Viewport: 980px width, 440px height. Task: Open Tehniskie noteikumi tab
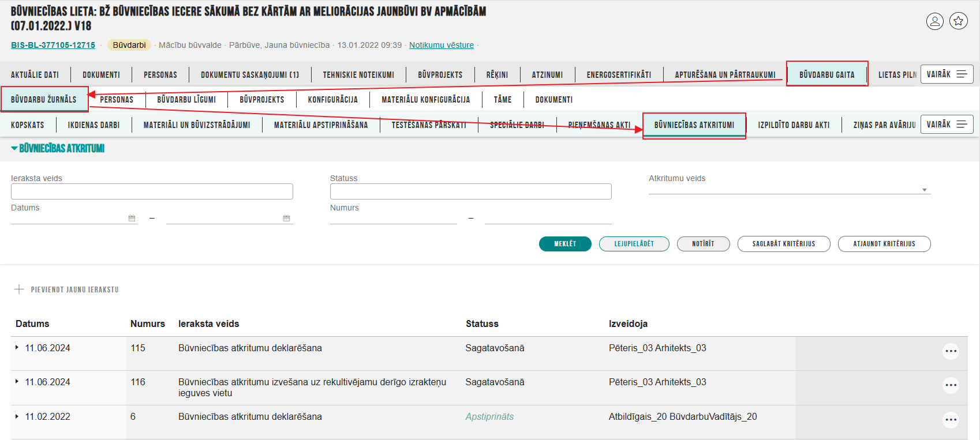358,75
